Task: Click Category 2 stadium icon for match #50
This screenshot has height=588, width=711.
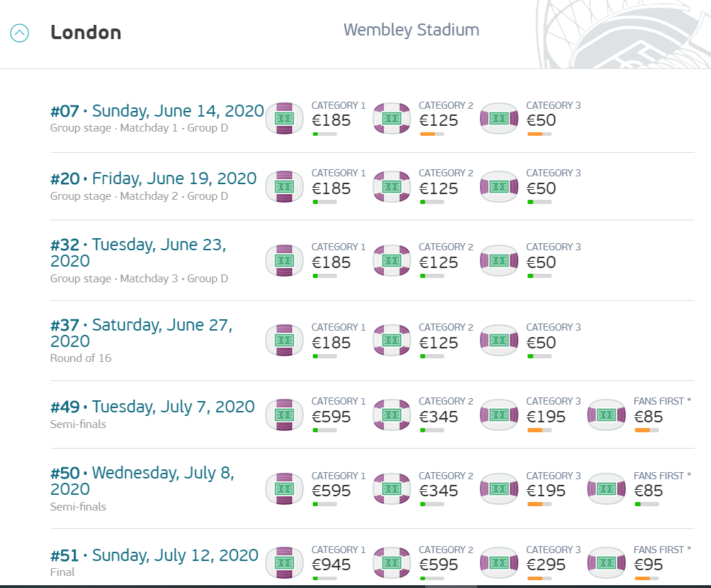Action: coord(392,488)
